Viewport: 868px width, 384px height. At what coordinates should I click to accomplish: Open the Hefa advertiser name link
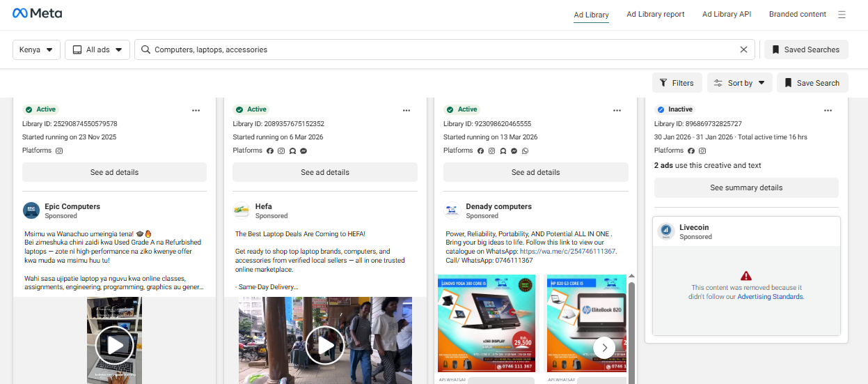click(x=263, y=206)
